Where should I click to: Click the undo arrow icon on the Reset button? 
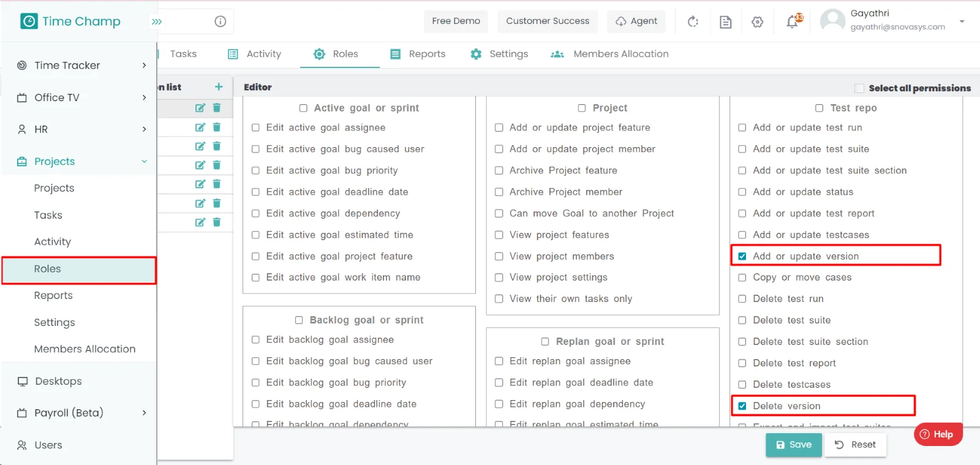839,445
